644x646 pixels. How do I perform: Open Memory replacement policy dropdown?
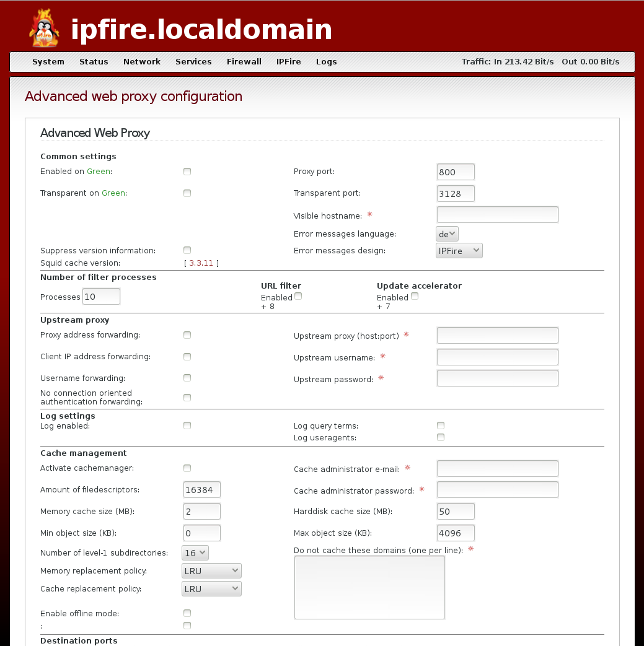click(211, 571)
